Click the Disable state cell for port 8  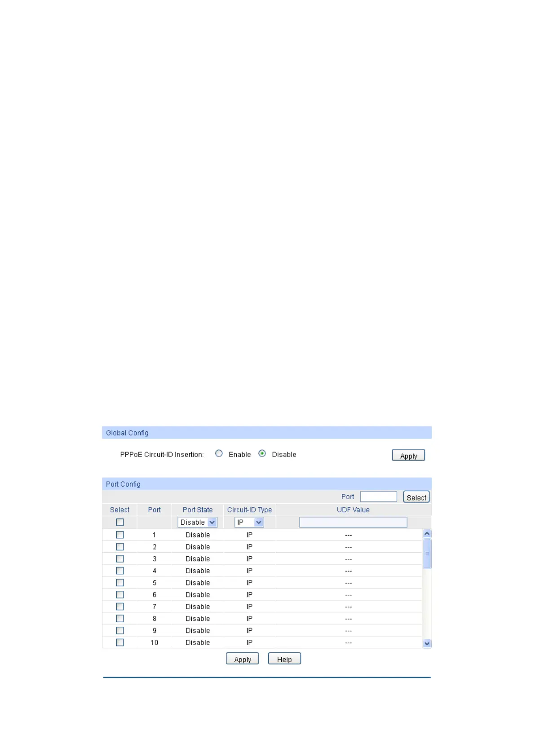(x=198, y=619)
